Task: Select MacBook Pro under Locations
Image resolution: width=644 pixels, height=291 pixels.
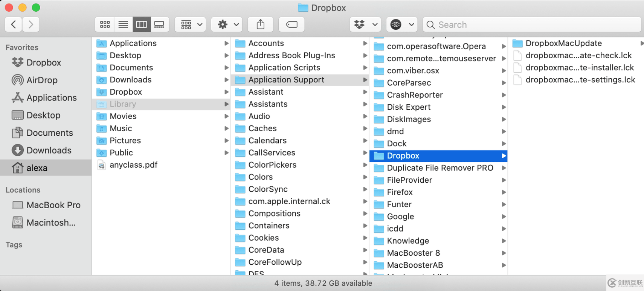Action: click(x=46, y=205)
